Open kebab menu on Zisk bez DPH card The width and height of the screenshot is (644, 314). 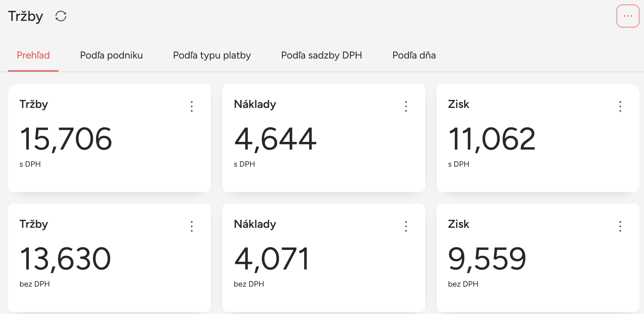coord(620,226)
